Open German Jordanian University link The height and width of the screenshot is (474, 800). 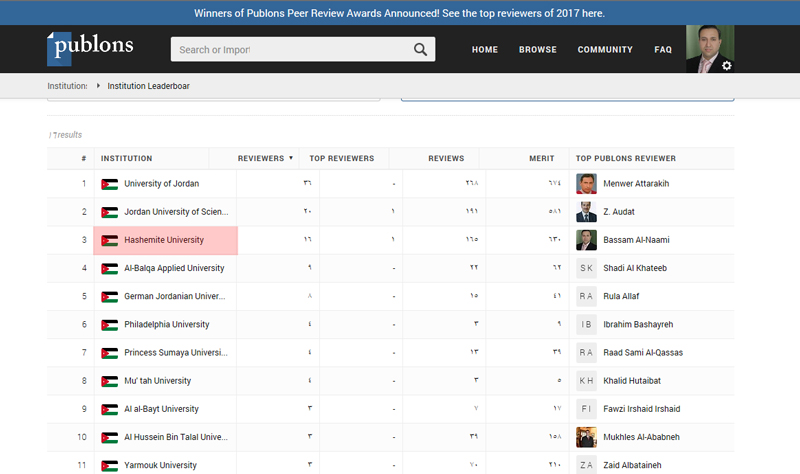[x=174, y=296]
